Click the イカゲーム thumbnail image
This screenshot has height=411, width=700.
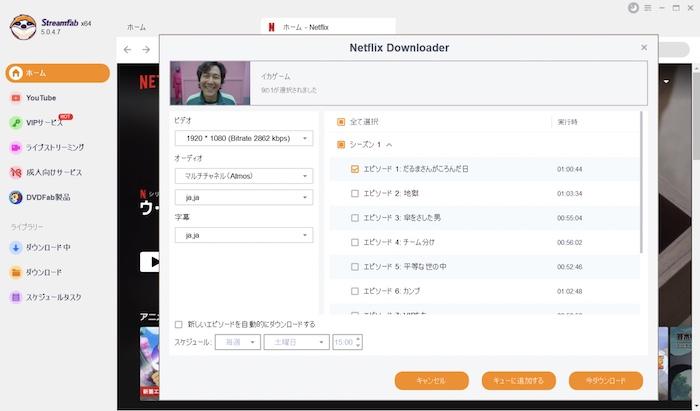click(210, 83)
